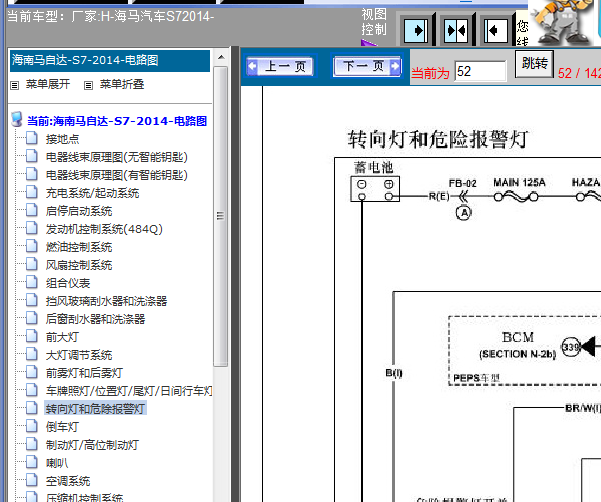Click page icon beside 大灯调节系统
Screen dimensions: 601x502
coord(32,354)
